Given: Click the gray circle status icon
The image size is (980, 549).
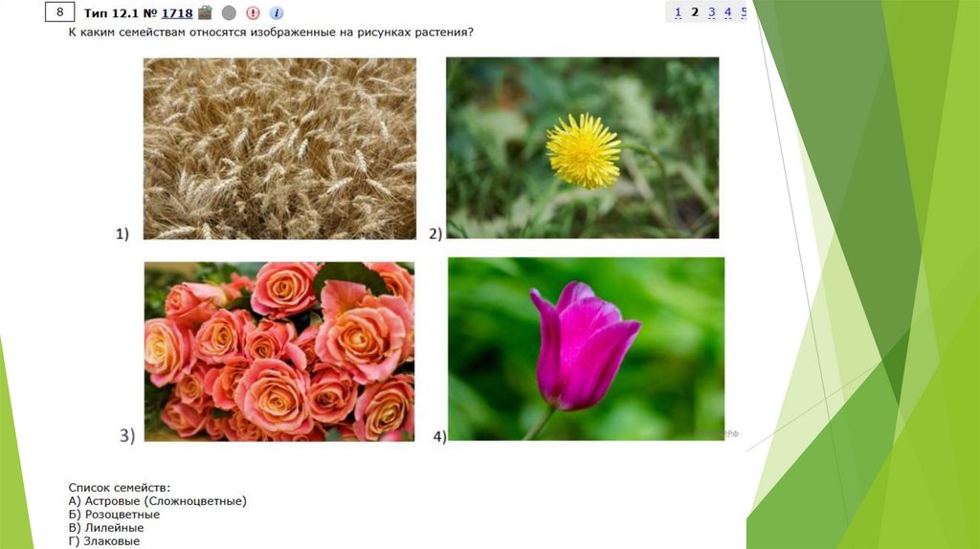Looking at the screenshot, I should 229,12.
